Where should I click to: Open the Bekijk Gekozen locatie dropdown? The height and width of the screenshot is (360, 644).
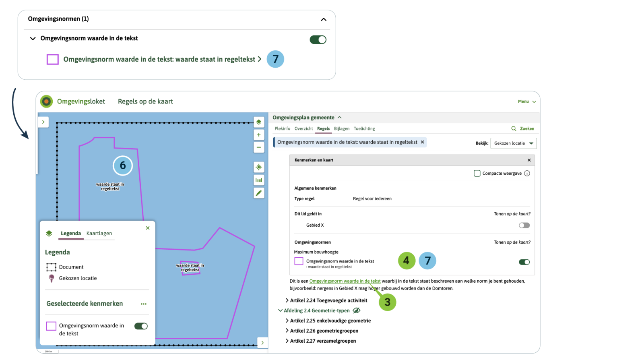[513, 143]
